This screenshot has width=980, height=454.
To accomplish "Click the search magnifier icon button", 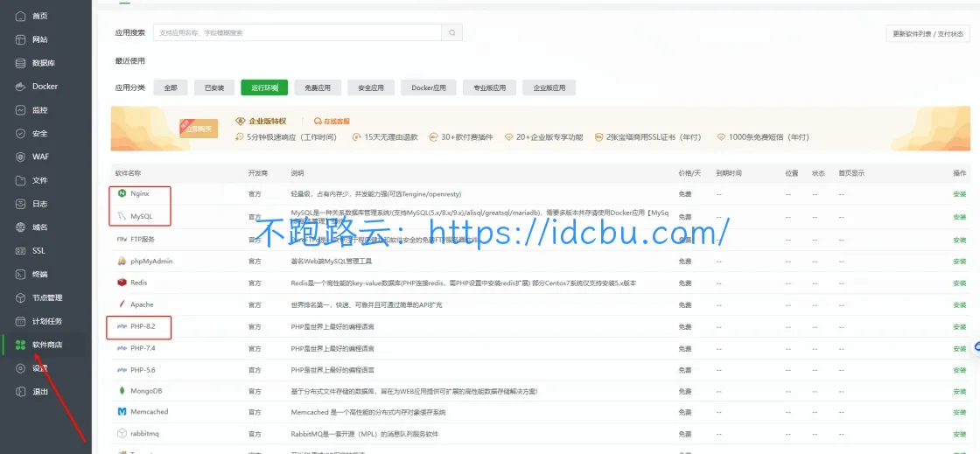I will coord(451,32).
